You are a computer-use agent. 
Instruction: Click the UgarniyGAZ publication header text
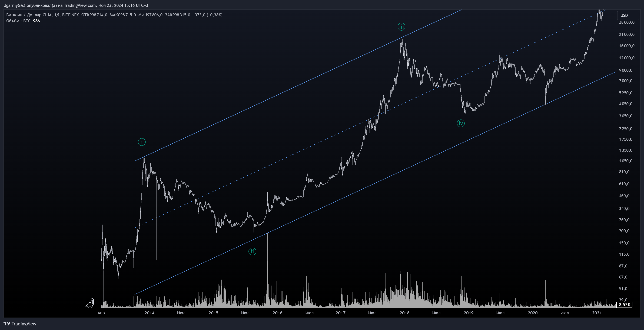(x=76, y=5)
